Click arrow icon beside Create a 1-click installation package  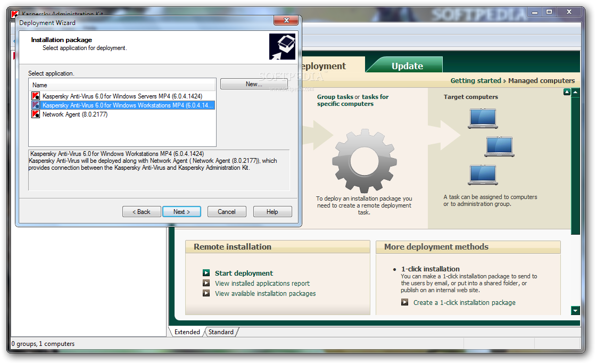[405, 302]
